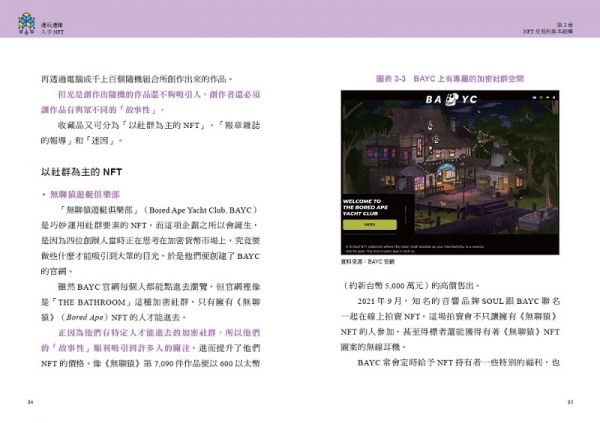Click the purple line '但光是創作出隨機的作品還不夠吸引人'
This screenshot has height=423, width=600.
159,95
